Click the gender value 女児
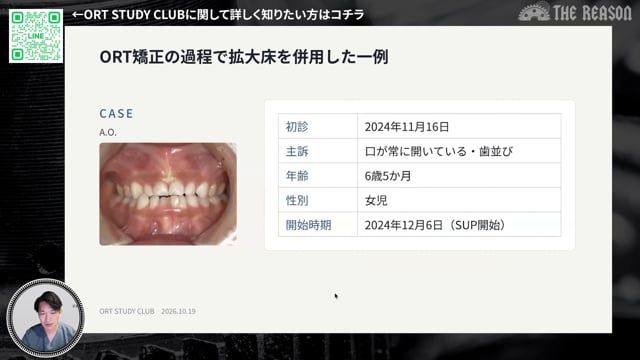 (376, 200)
